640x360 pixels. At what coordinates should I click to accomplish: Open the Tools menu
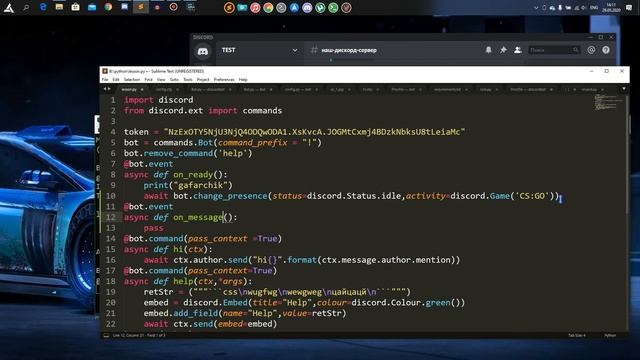point(188,80)
